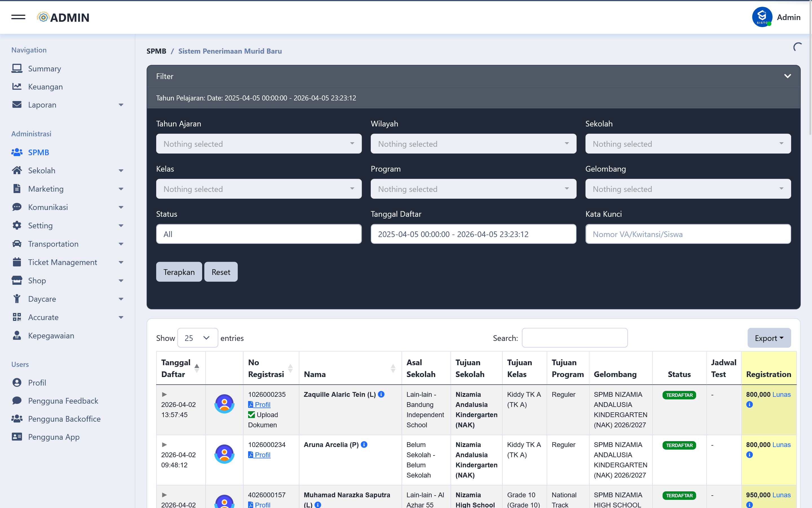
Task: Click the Keuangan chart icon
Action: coord(17,87)
